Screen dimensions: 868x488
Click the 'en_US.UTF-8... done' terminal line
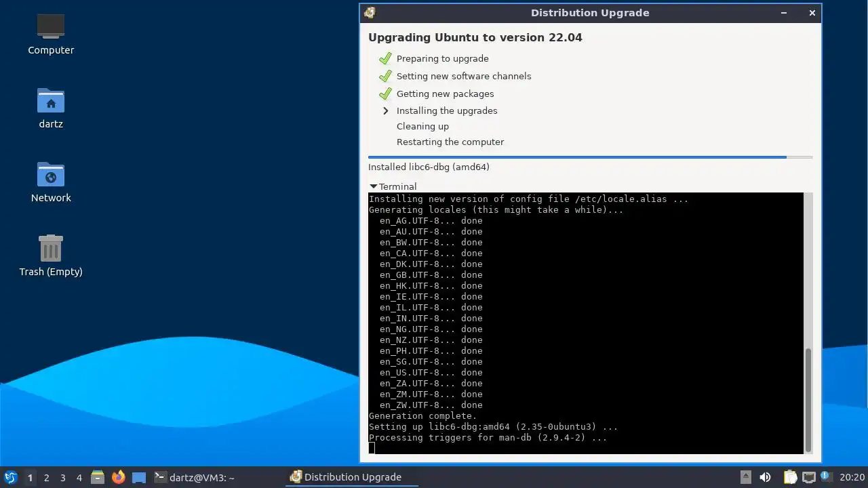431,373
